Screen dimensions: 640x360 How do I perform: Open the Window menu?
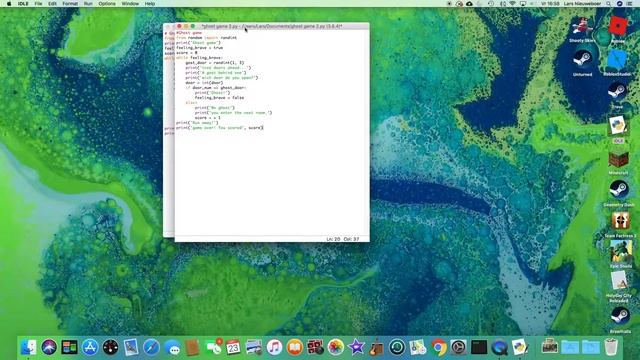(130, 4)
